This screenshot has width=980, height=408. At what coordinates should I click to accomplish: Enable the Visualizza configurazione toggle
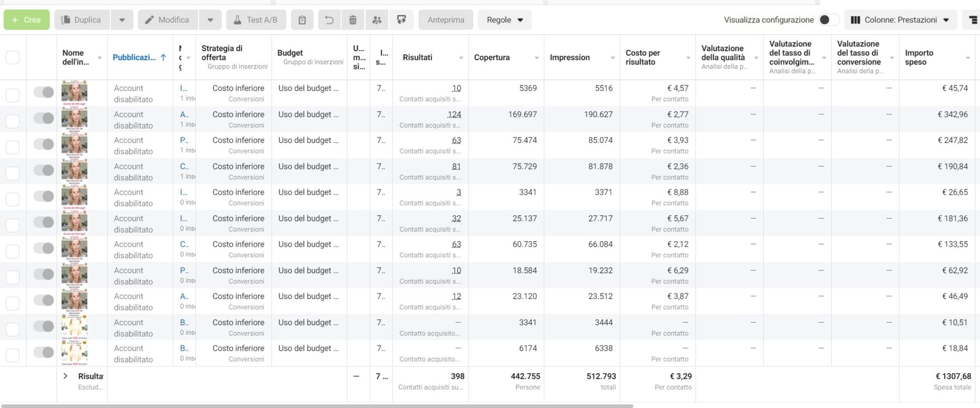click(828, 20)
